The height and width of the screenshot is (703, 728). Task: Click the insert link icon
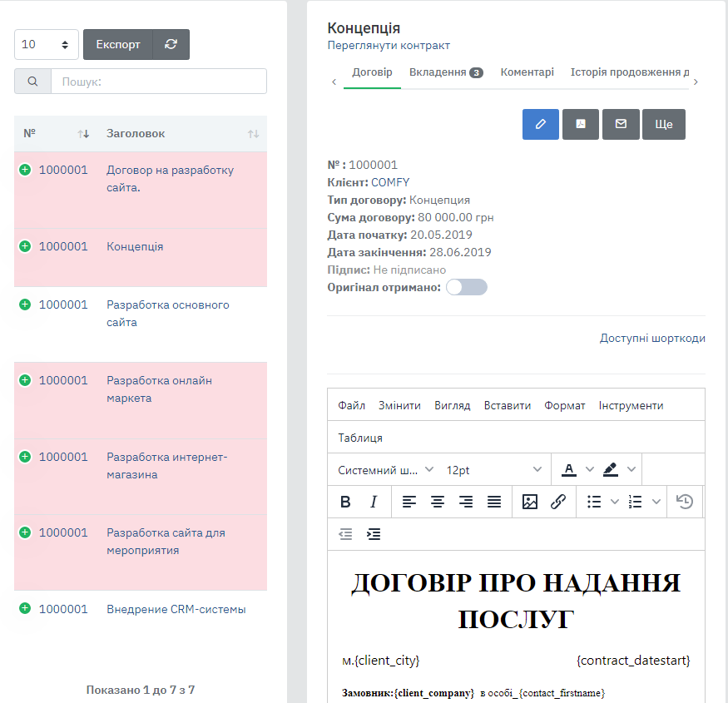[x=558, y=502]
